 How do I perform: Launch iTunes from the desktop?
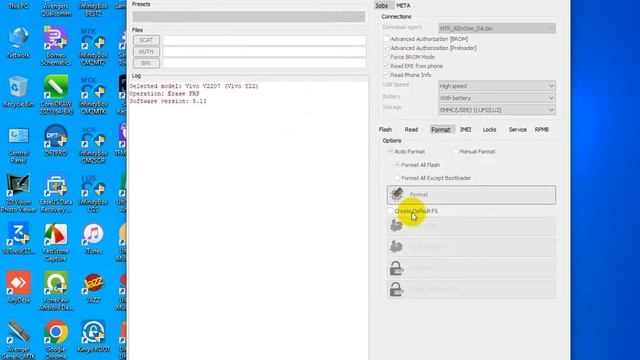click(93, 238)
